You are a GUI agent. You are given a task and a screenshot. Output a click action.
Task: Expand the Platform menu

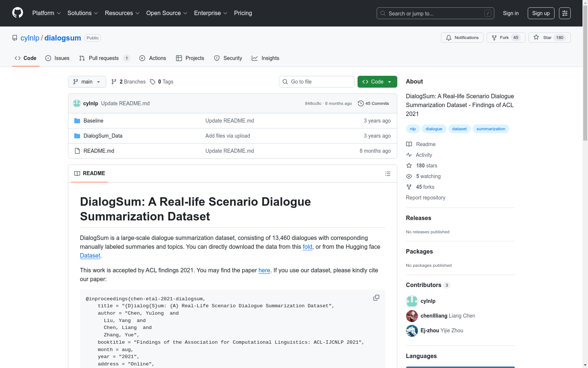(x=47, y=13)
